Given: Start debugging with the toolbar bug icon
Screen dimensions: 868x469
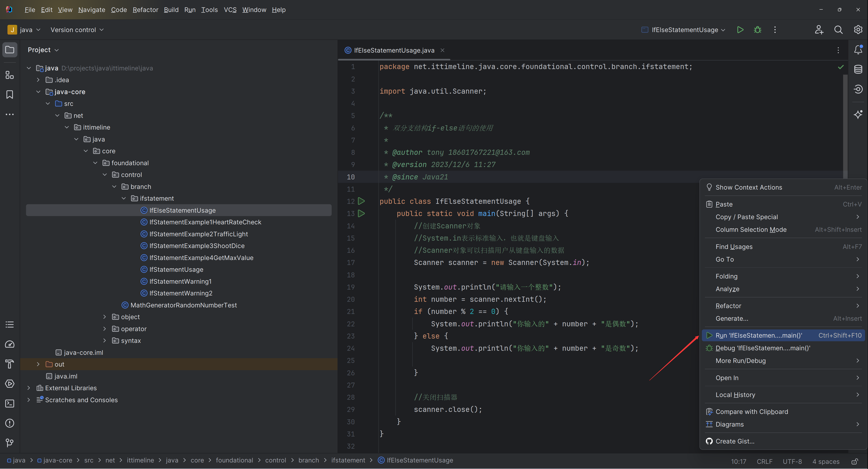Looking at the screenshot, I should coord(758,30).
